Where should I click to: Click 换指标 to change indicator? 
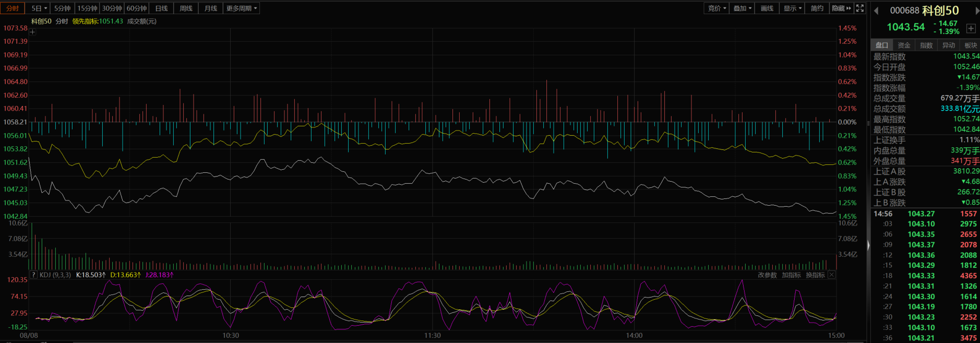pos(816,275)
